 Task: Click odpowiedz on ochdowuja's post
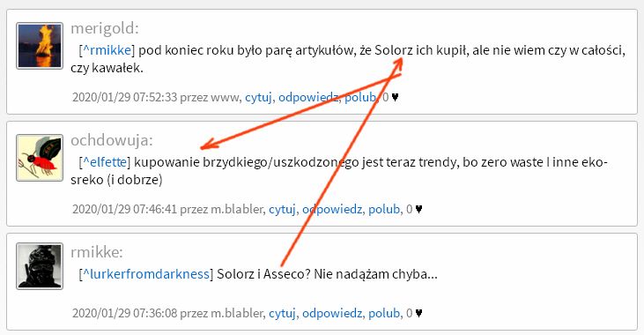tap(332, 209)
